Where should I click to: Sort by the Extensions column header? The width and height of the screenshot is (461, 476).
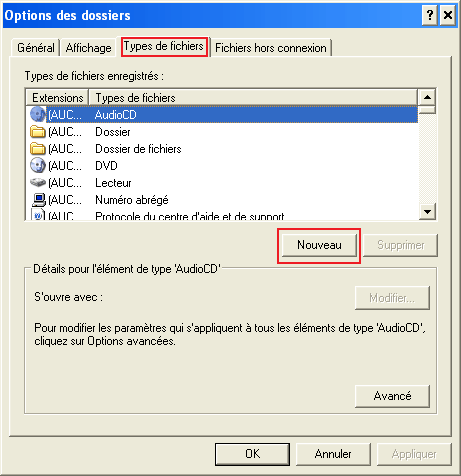click(x=57, y=98)
